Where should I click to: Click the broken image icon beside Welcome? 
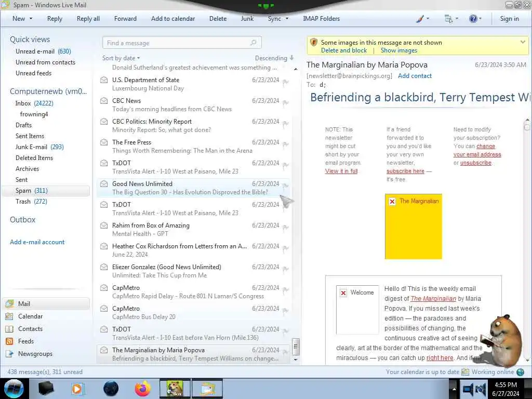343,293
